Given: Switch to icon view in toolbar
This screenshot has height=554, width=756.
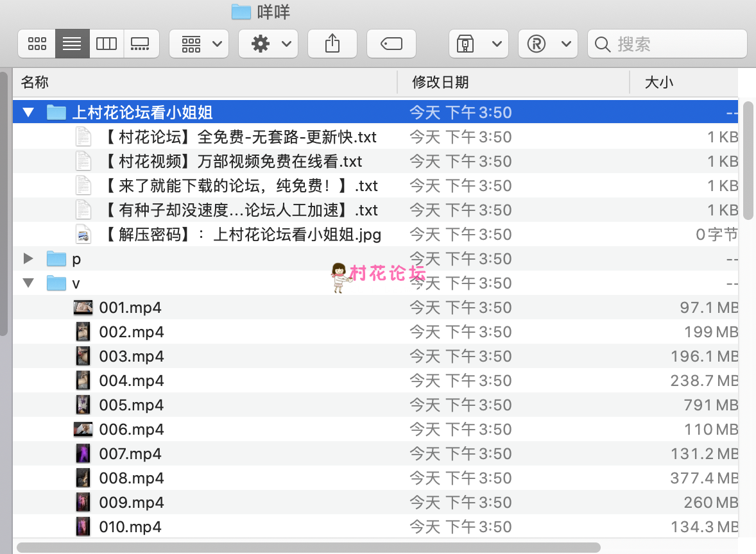Looking at the screenshot, I should click(37, 44).
